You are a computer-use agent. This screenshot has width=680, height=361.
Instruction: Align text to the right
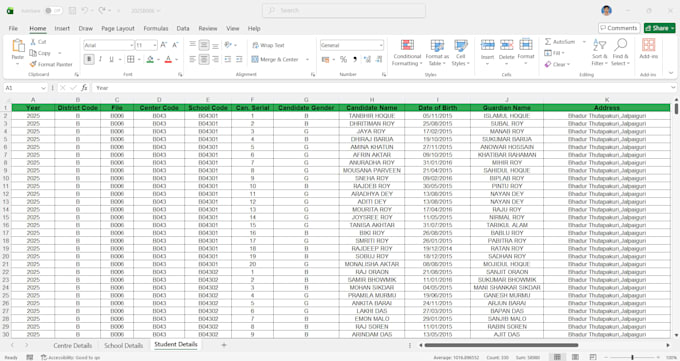click(216, 59)
